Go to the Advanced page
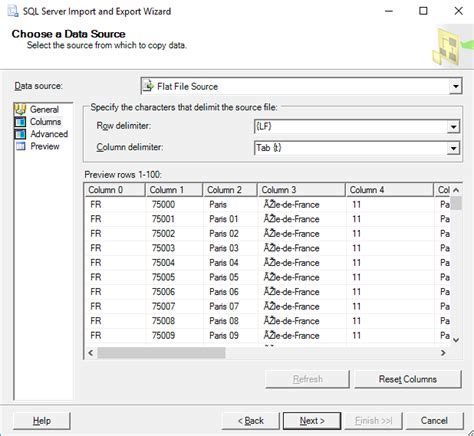Screen dimensions: 474x436 point(49,134)
